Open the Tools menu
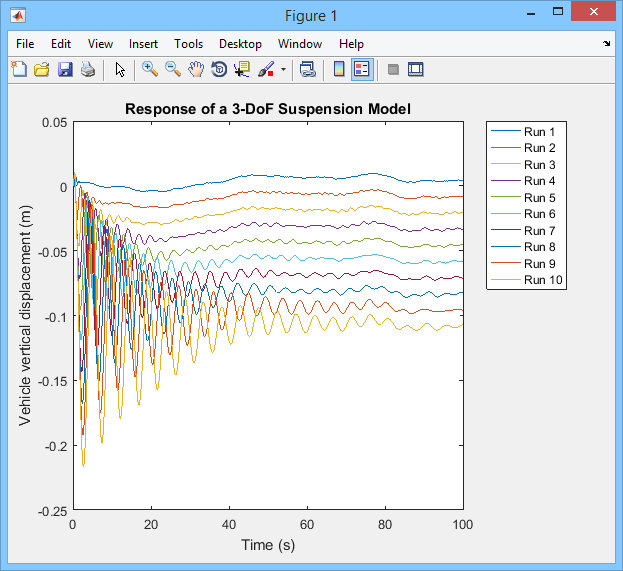The image size is (623, 571). 188,44
